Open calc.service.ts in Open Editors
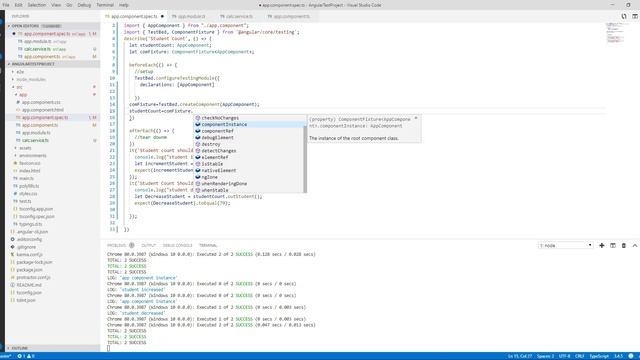The image size is (640, 360). 45,49
